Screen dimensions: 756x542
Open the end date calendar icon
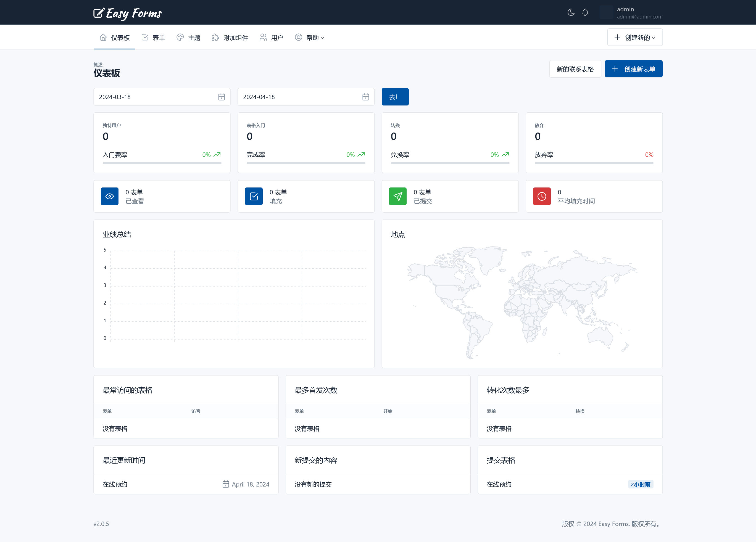(x=366, y=97)
